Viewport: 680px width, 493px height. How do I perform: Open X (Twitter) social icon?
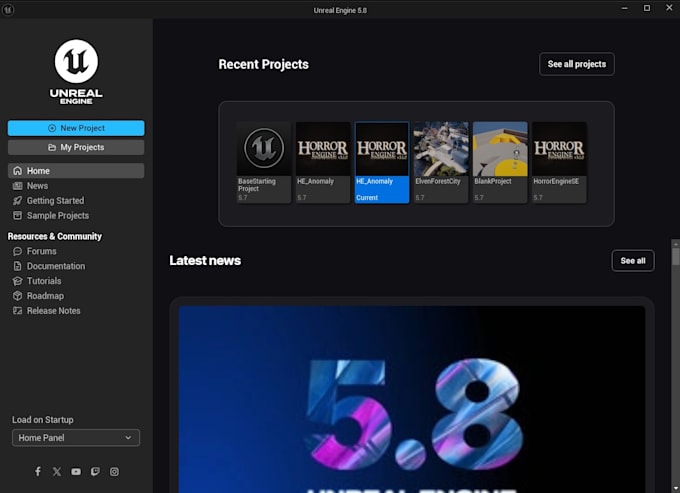click(57, 471)
